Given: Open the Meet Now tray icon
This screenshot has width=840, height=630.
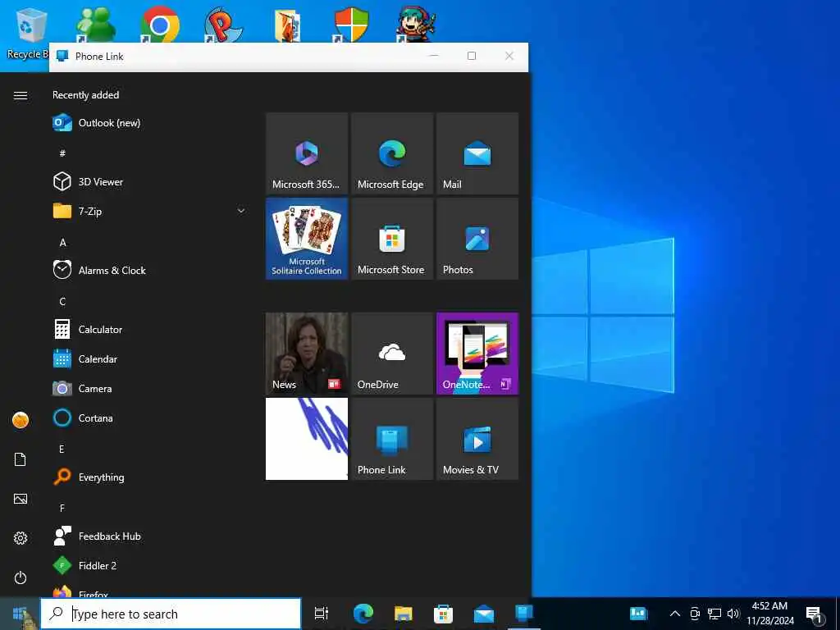Looking at the screenshot, I should (x=695, y=614).
